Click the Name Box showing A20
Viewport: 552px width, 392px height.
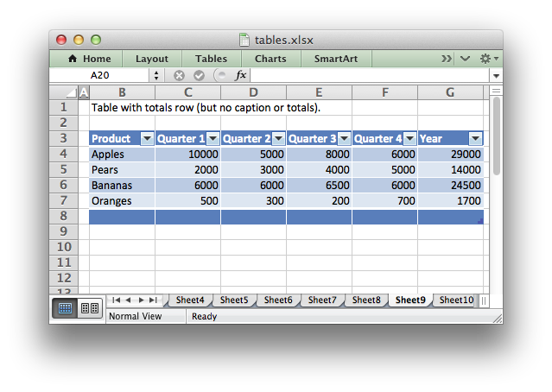99,75
